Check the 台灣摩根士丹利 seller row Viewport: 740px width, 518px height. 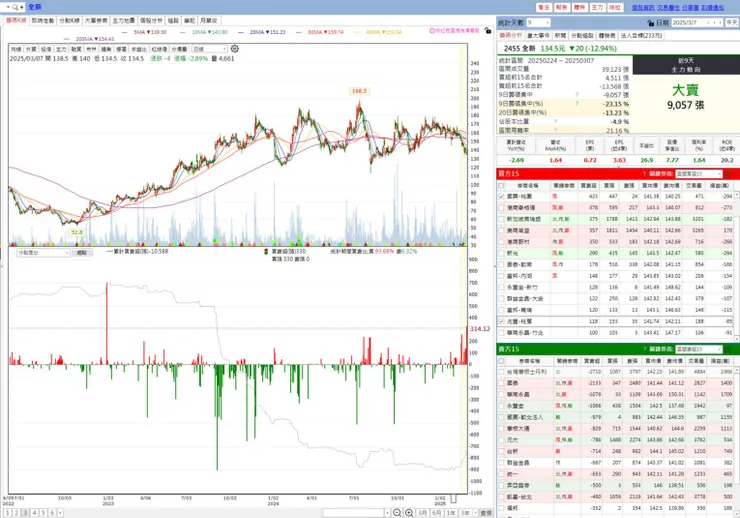tap(501, 372)
